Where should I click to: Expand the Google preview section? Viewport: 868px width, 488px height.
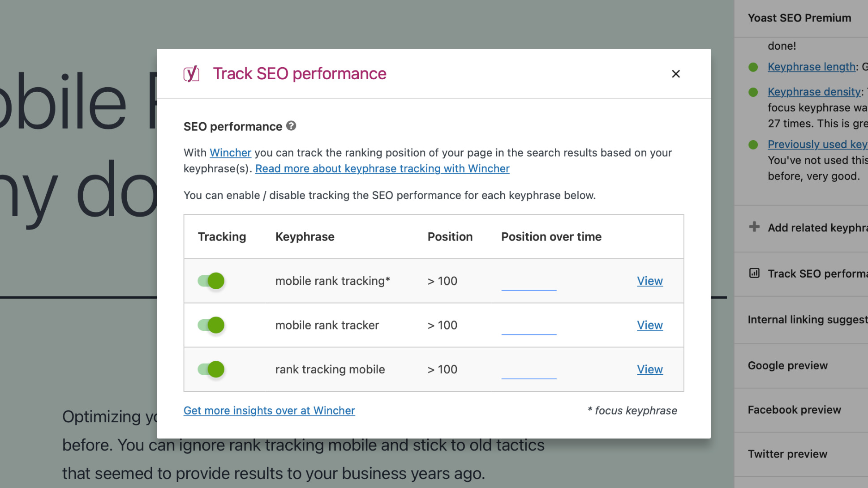click(x=787, y=365)
